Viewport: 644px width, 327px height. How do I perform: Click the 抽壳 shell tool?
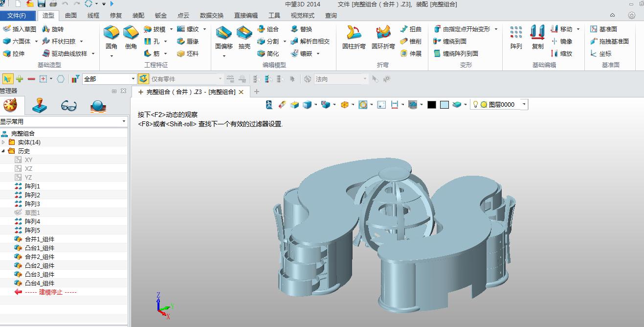(244, 38)
